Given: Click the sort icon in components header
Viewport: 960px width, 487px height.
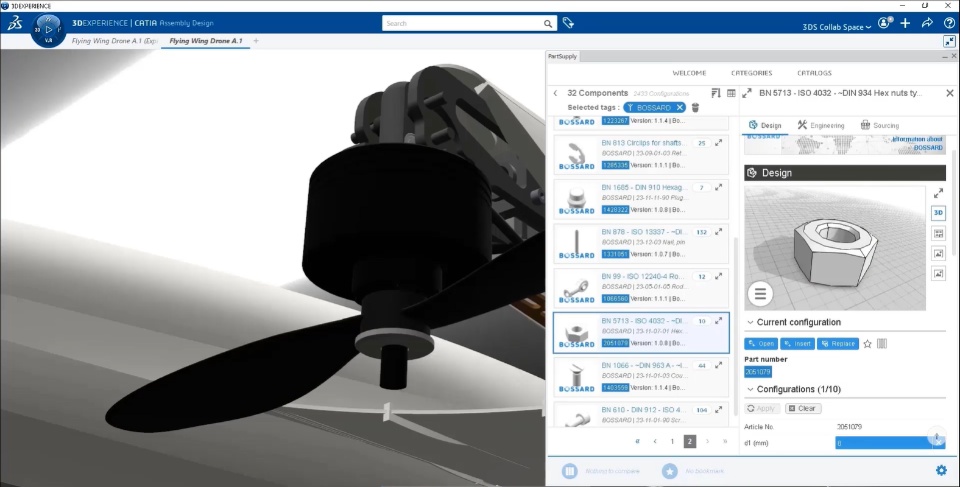Looking at the screenshot, I should coord(716,93).
